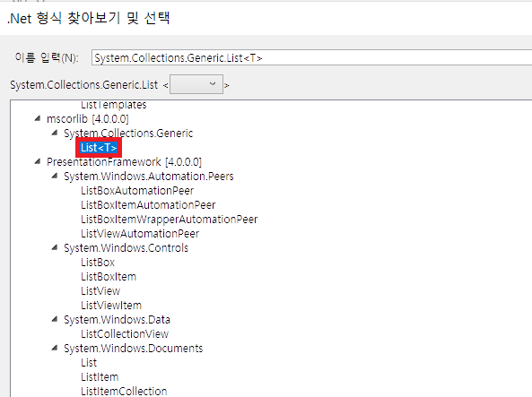Viewport: 532px width, 397px height.
Task: Select ListItemCollection under System.Windows.Documents
Action: (x=124, y=391)
